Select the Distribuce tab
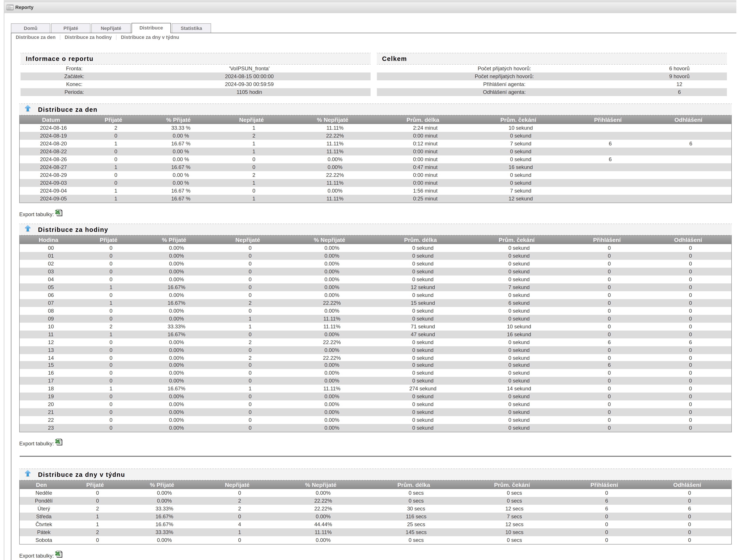 151,28
